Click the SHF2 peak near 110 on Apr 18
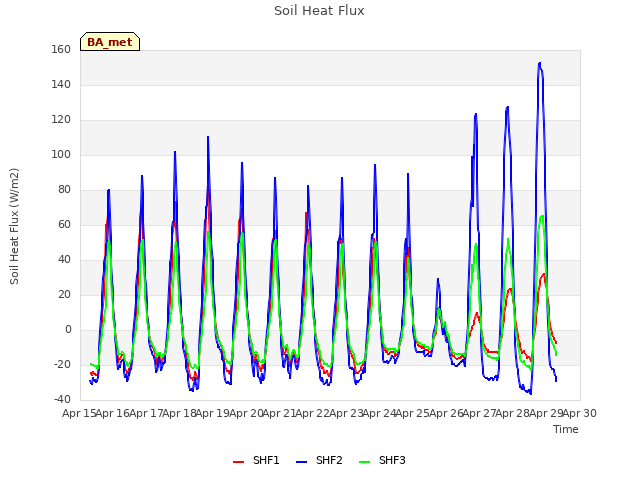Viewport: 640px width, 480px height. click(208, 137)
